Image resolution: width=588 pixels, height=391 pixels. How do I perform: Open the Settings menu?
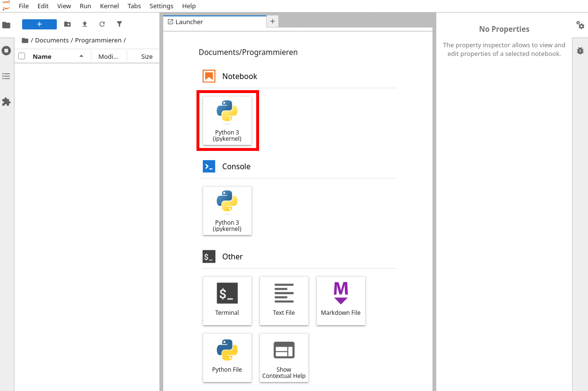point(161,6)
